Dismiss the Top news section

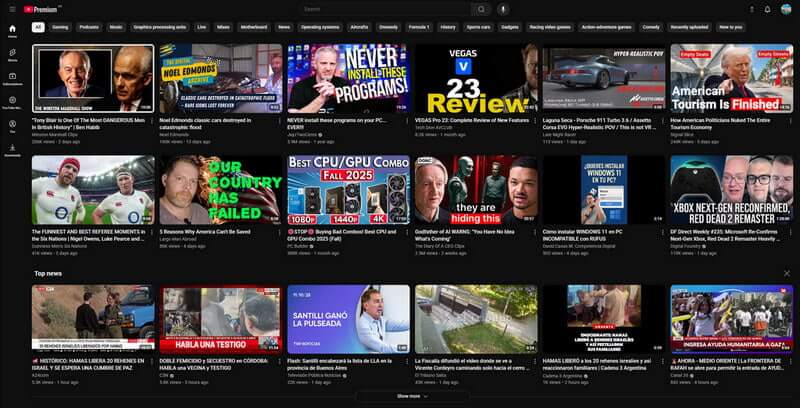[786, 272]
